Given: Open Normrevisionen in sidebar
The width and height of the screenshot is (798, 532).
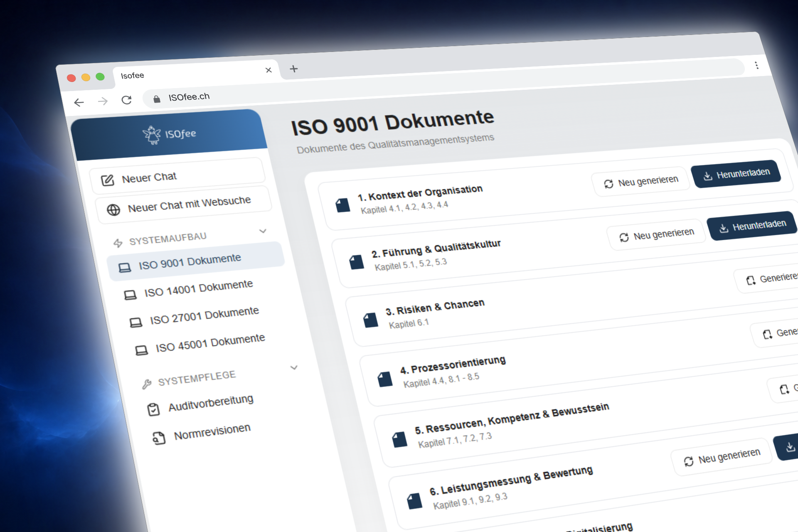Looking at the screenshot, I should point(201,433).
